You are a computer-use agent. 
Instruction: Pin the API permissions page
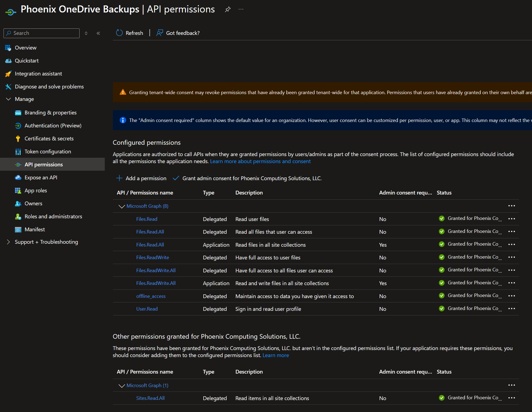228,9
